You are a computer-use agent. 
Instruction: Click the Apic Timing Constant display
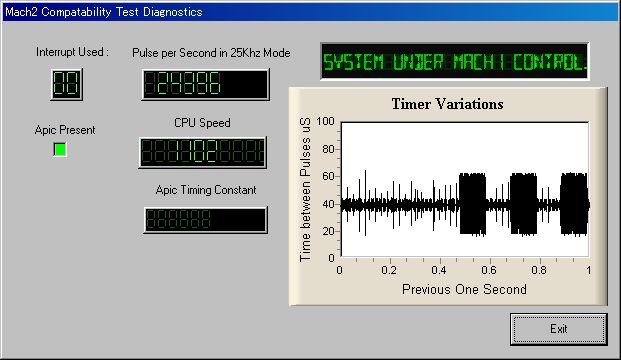click(x=205, y=219)
